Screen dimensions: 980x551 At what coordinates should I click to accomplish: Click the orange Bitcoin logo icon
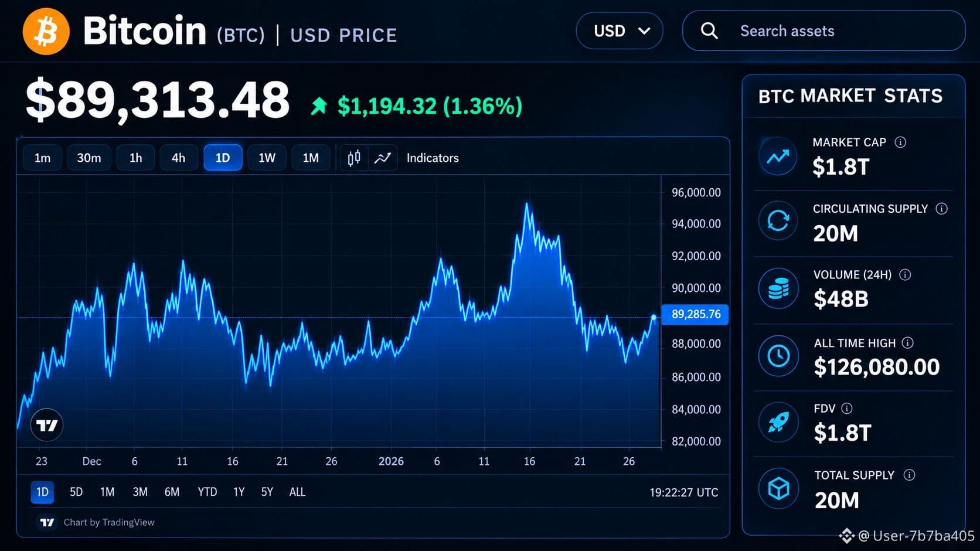[x=46, y=31]
